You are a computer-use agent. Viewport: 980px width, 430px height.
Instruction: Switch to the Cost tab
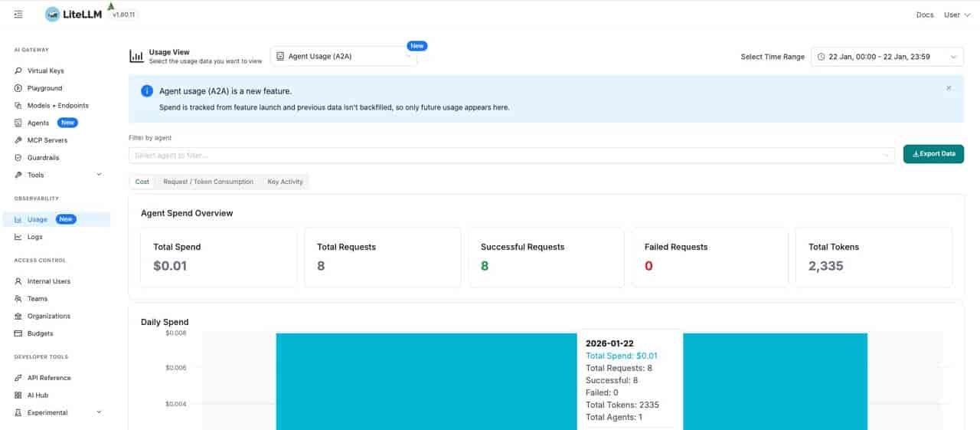pos(142,182)
